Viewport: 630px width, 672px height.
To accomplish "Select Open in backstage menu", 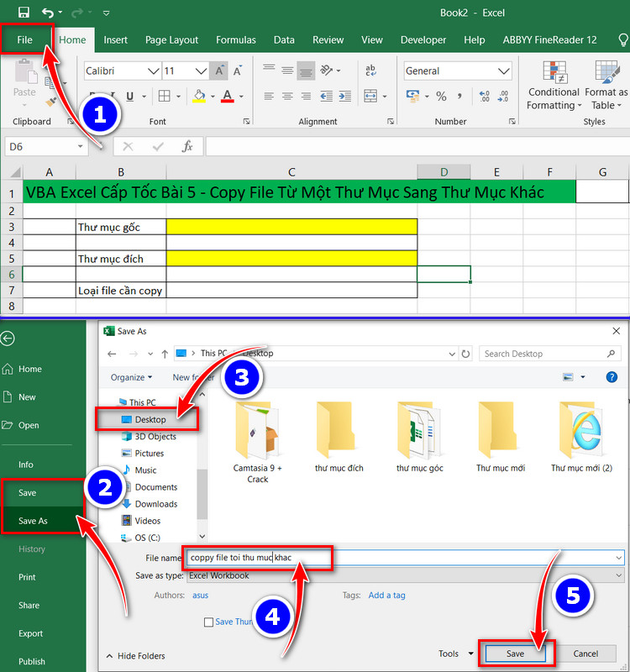I will [x=29, y=425].
